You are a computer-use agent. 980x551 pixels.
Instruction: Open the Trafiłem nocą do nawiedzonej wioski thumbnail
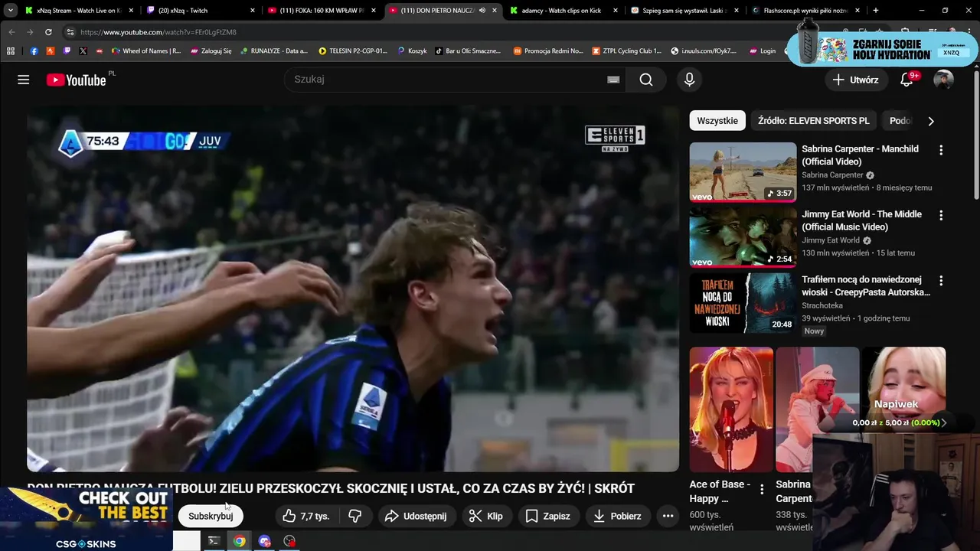(x=743, y=302)
